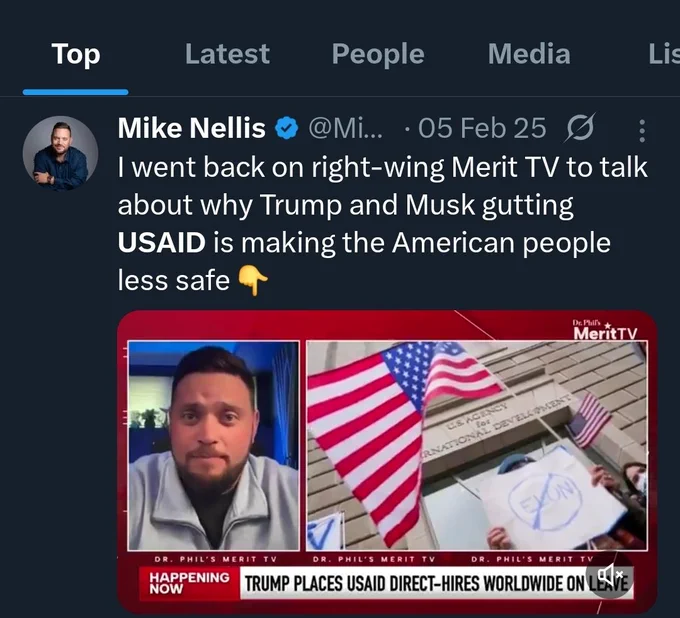Click the American flag footage in the video
Screen dimensions: 680x618
coord(477,446)
